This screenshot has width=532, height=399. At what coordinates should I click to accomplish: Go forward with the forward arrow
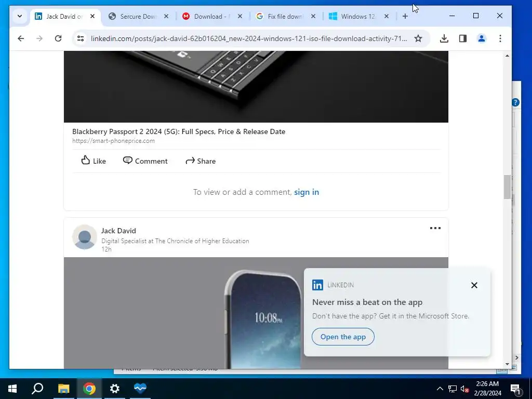(39, 38)
